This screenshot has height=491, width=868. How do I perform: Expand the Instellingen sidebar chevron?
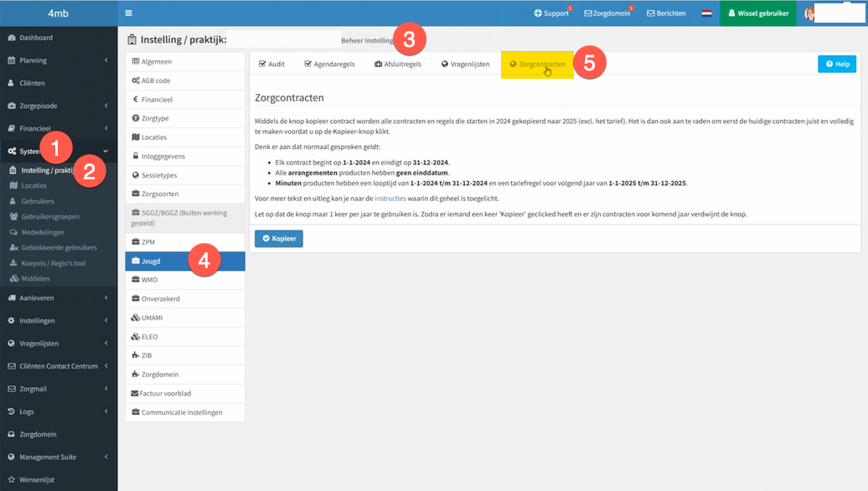pos(106,321)
